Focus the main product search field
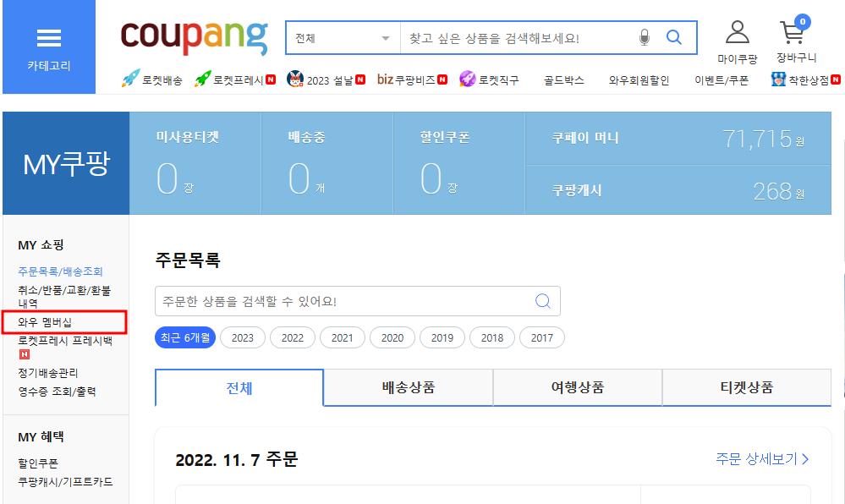 518,38
